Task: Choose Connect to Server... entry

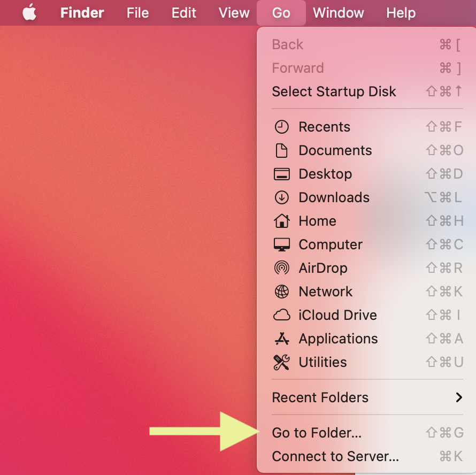Action: [x=367, y=456]
